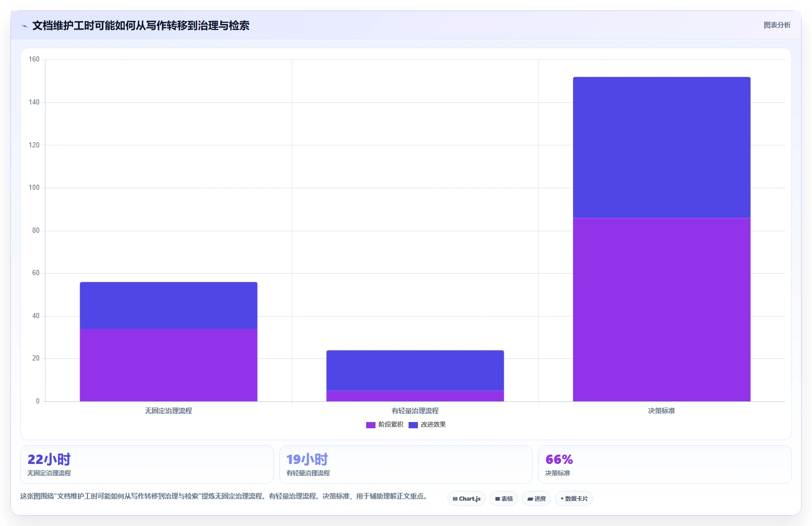
Task: Click the 表格 tag
Action: pyautogui.click(x=504, y=499)
